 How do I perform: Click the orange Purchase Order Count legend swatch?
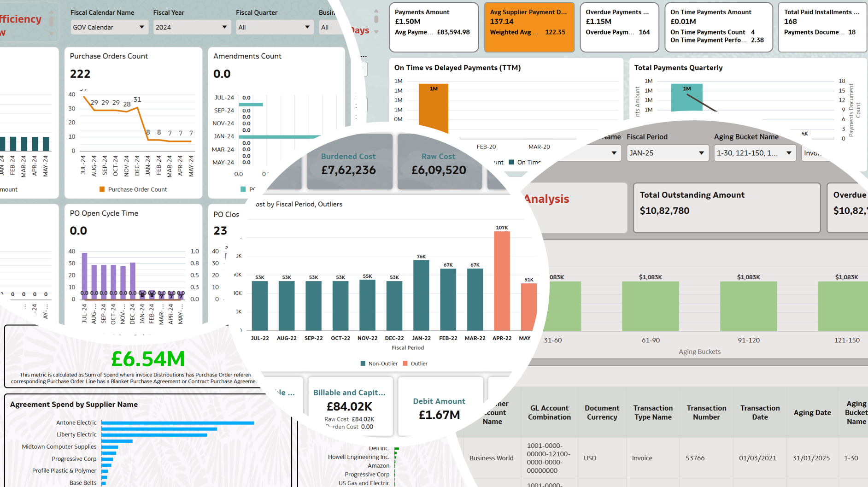(102, 189)
